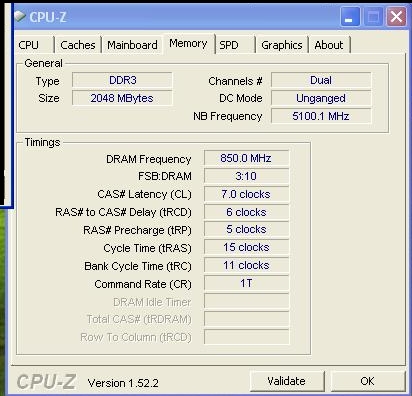Click the tRCD value 6 clocks

coord(246,212)
